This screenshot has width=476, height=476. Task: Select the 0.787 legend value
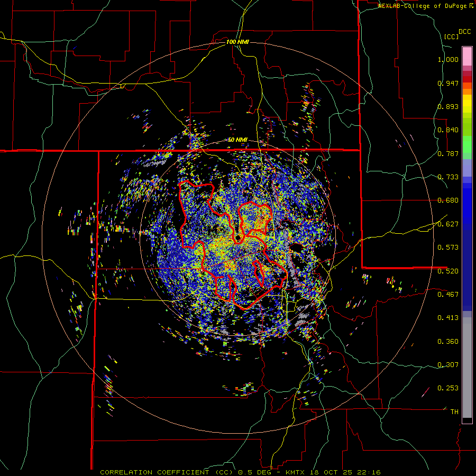click(448, 153)
